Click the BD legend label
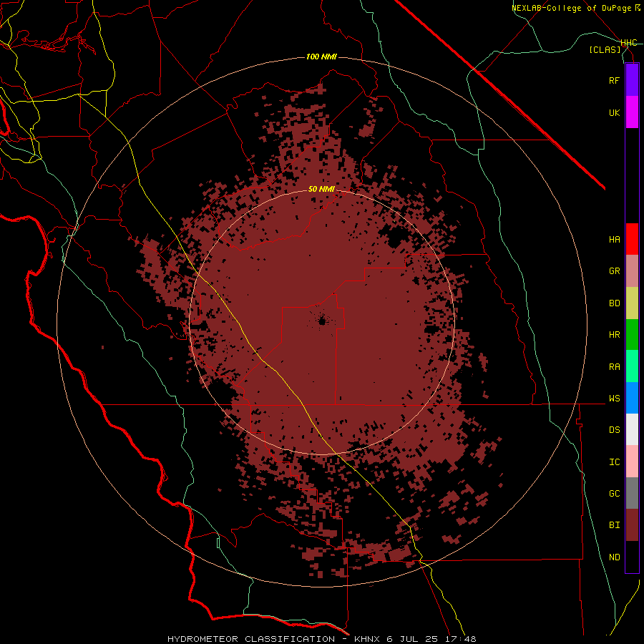644x644 pixels. pyautogui.click(x=614, y=303)
